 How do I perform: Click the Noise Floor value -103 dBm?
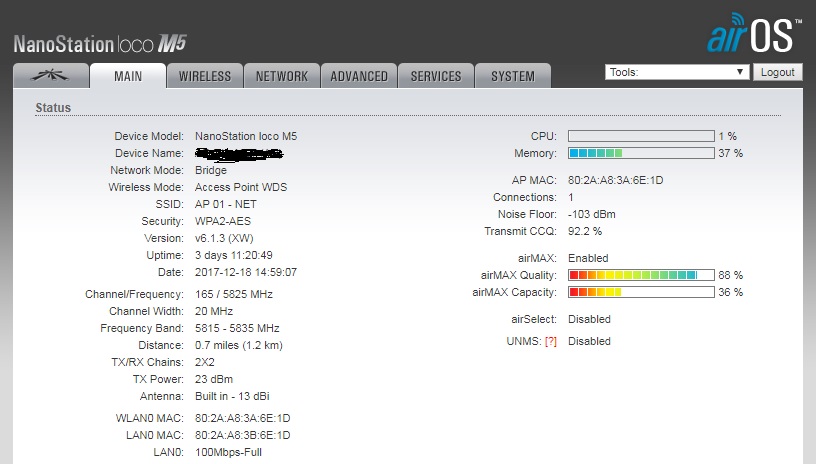coord(592,214)
